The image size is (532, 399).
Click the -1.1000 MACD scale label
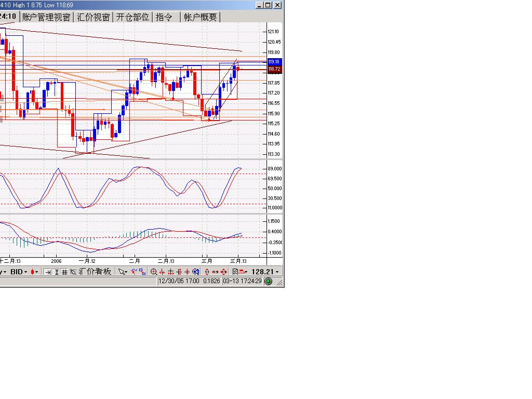point(274,253)
